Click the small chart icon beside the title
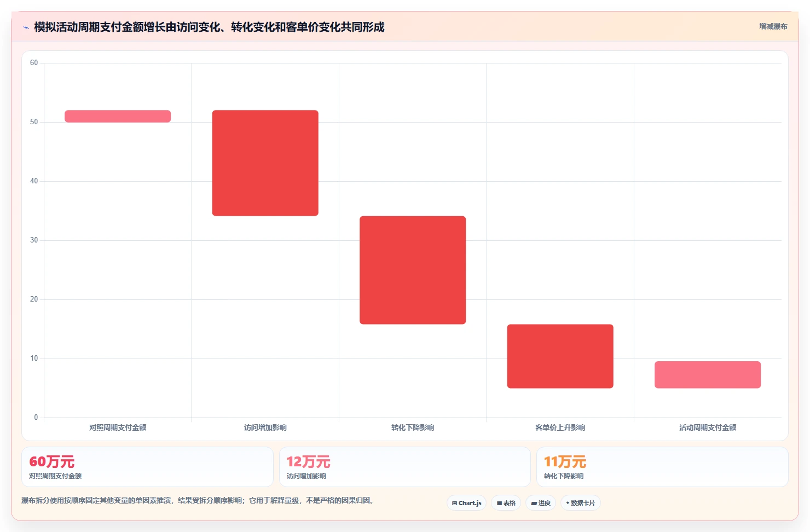The image size is (810, 532). 26,27
